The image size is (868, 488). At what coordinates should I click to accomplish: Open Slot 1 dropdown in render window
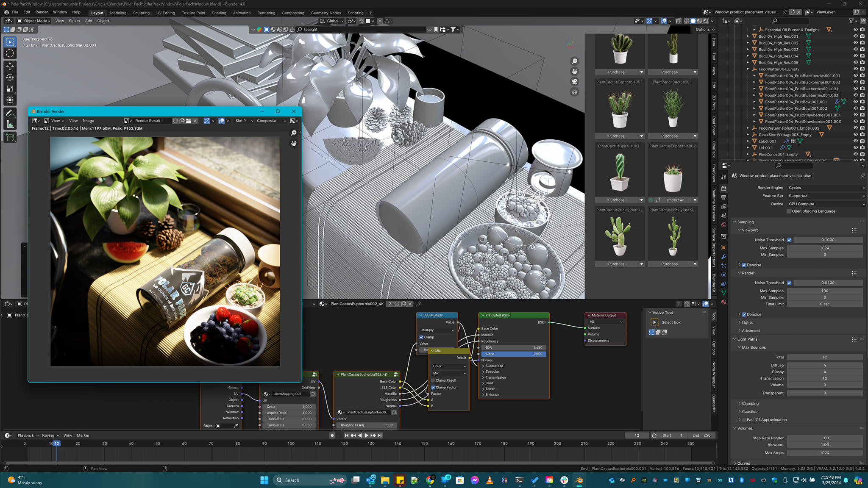click(x=244, y=121)
